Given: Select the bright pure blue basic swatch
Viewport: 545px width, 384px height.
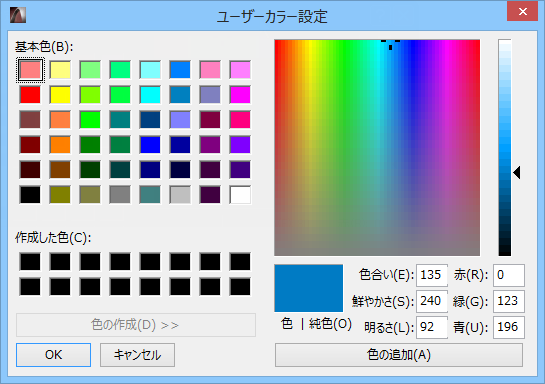Looking at the screenshot, I should 150,145.
